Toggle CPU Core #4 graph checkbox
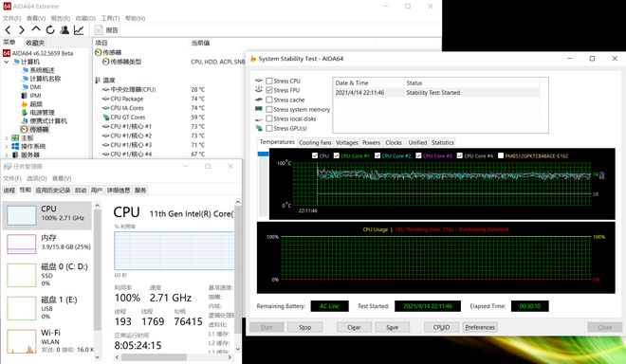Image resolution: width=626 pixels, height=364 pixels. coord(460,155)
